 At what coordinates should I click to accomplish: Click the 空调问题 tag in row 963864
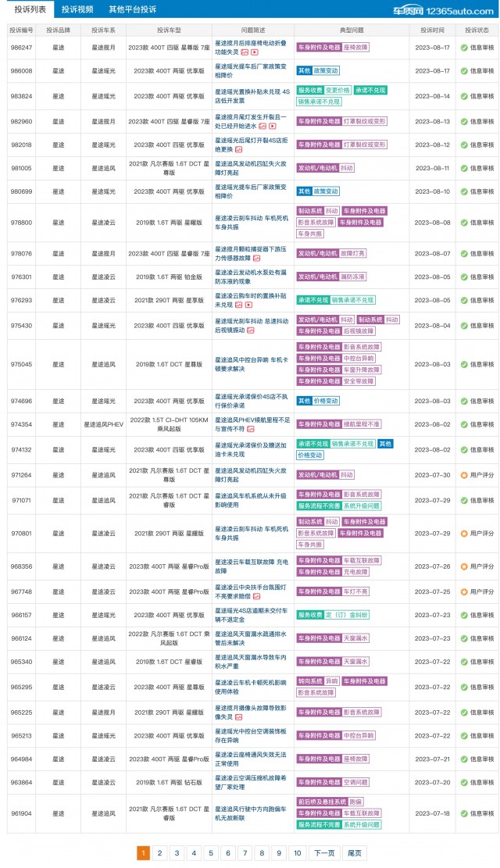(355, 782)
